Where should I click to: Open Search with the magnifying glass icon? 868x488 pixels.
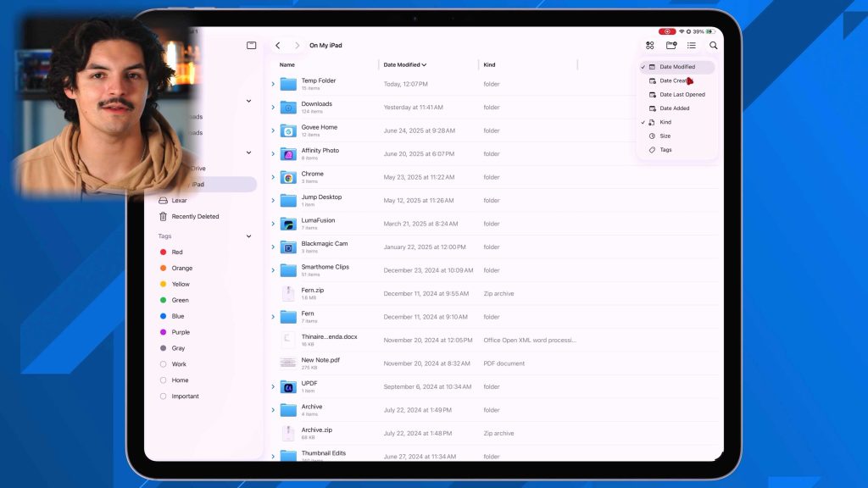point(712,45)
